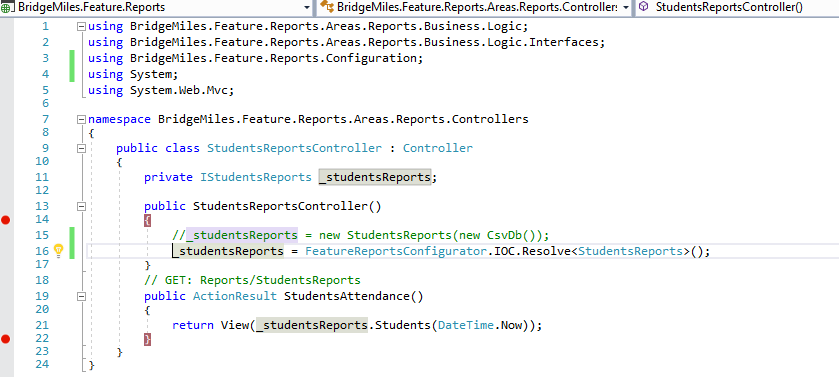The width and height of the screenshot is (839, 377).
Task: Click the highlighted opening brace on line 14
Action: 148,220
